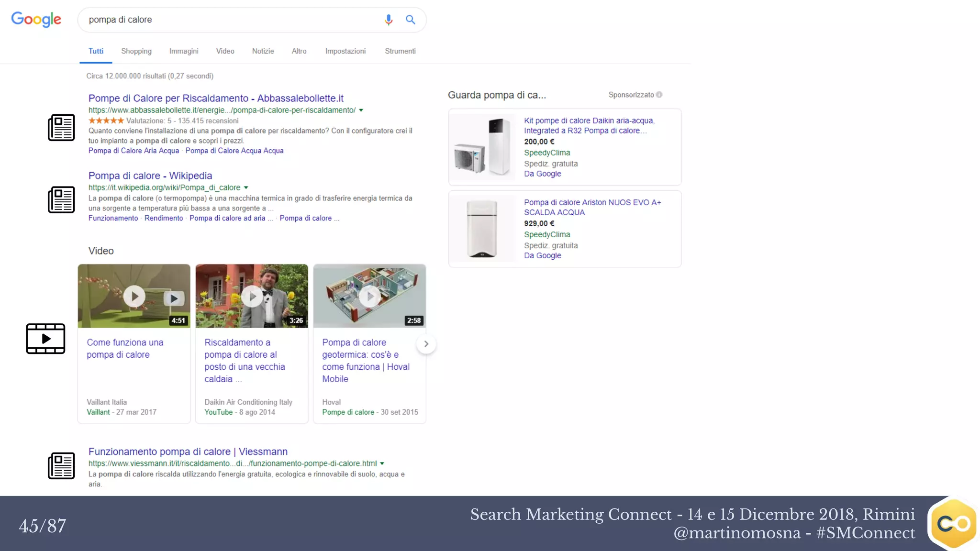Open Kit pompe di calore Daikin ad
The image size is (980, 551).
[589, 125]
